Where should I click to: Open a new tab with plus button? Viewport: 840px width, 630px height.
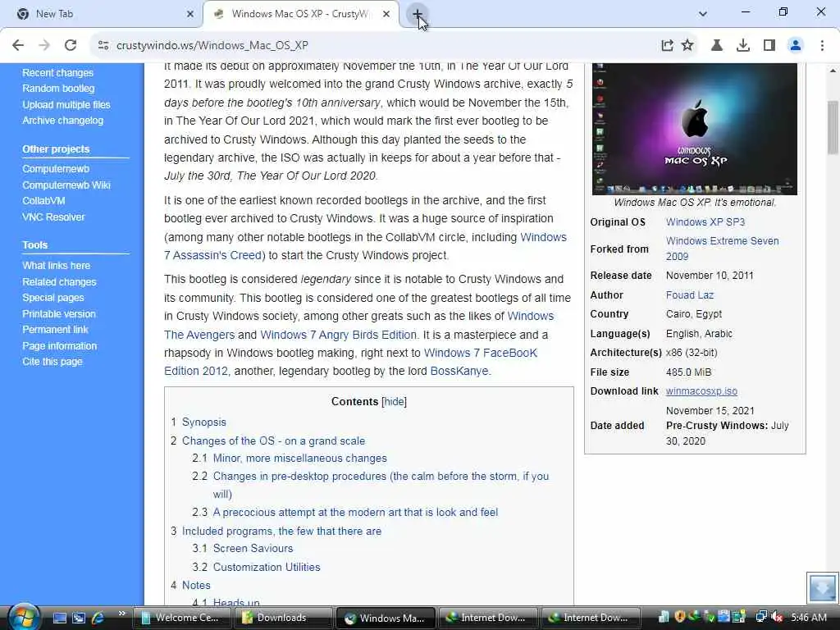(x=418, y=14)
